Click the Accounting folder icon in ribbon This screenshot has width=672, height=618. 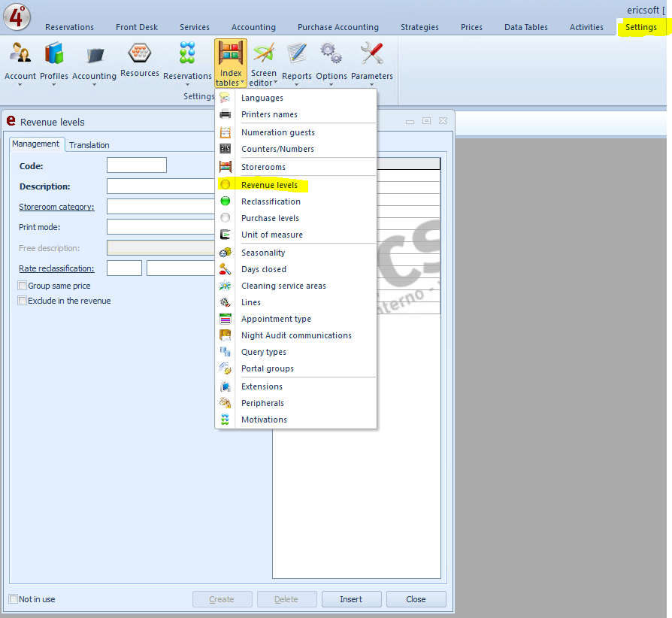94,56
